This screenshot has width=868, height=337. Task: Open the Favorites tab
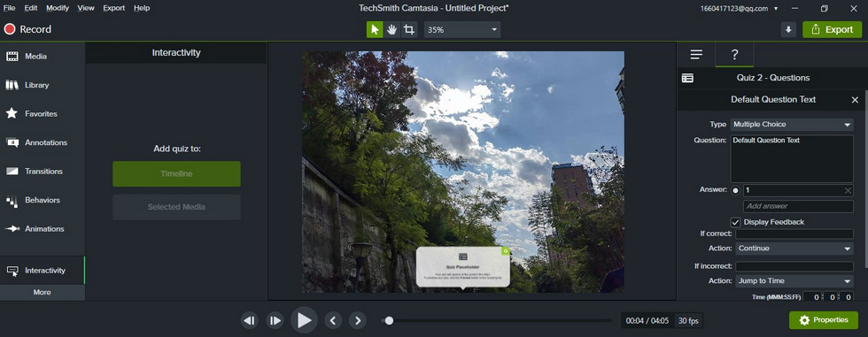tap(43, 114)
